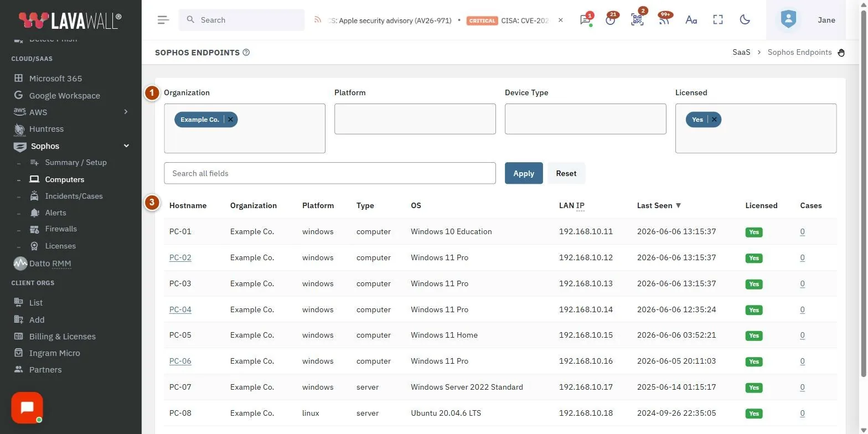
Task: Click the help icon beside Sophos Endpoints title
Action: (246, 53)
